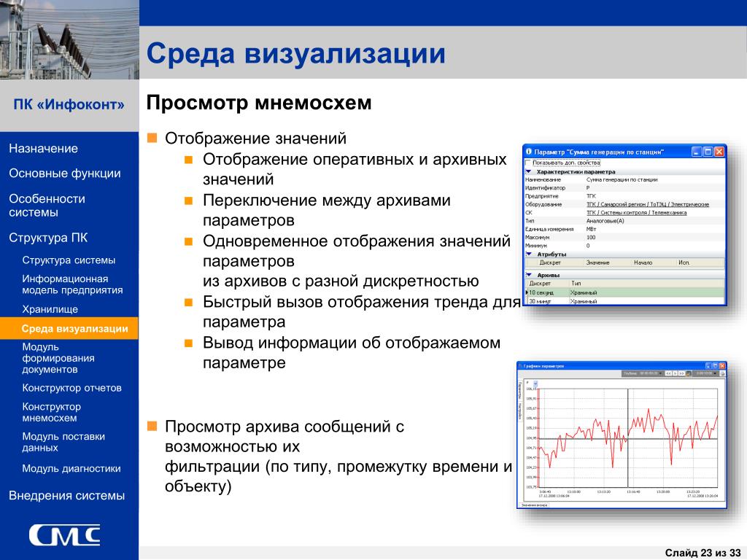Click the Максимум value 100
This screenshot has width=747, height=560.
tap(591, 237)
